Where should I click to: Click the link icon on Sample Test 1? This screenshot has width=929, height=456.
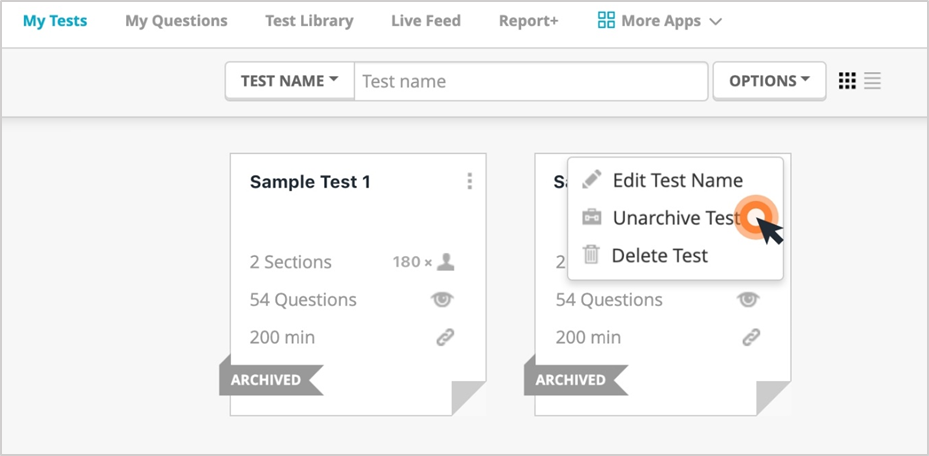click(x=445, y=338)
